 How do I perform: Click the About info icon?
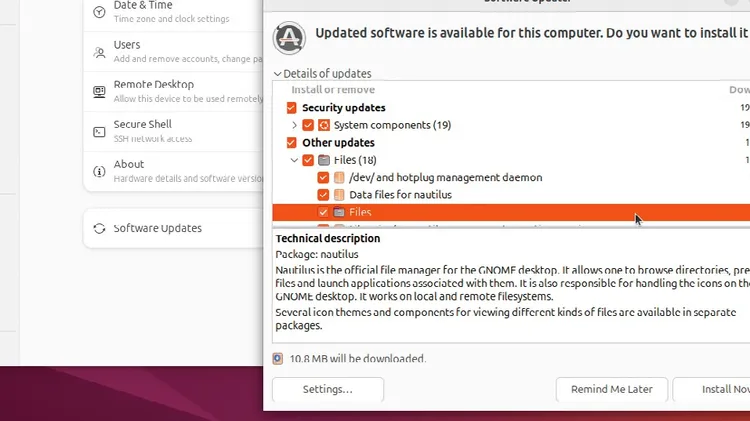(x=99, y=171)
